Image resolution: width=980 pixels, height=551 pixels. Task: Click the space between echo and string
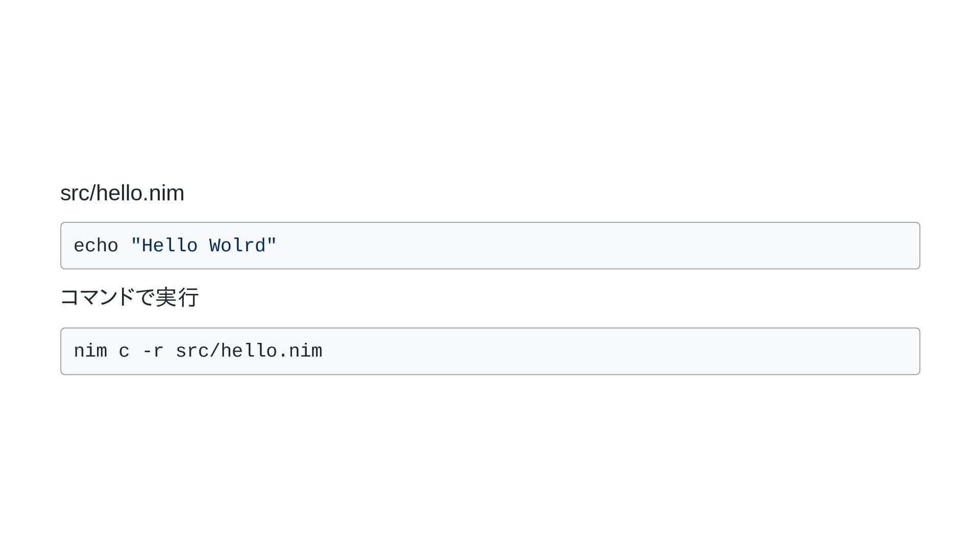[x=125, y=246]
